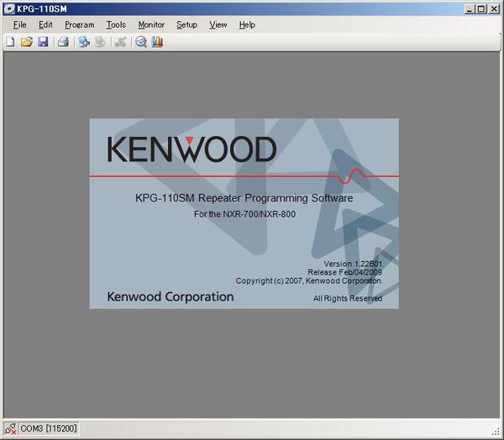Click the Print toolbar icon

[63, 42]
